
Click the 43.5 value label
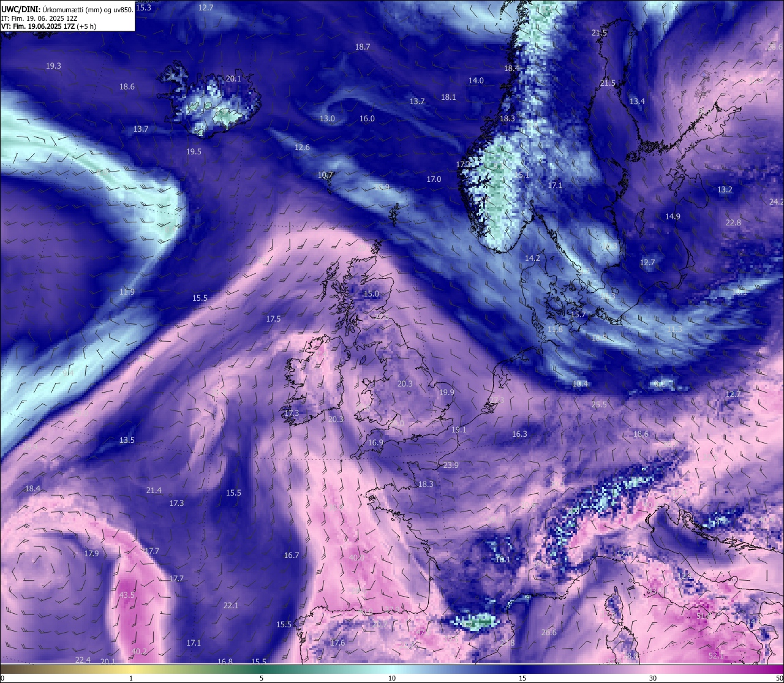click(127, 595)
